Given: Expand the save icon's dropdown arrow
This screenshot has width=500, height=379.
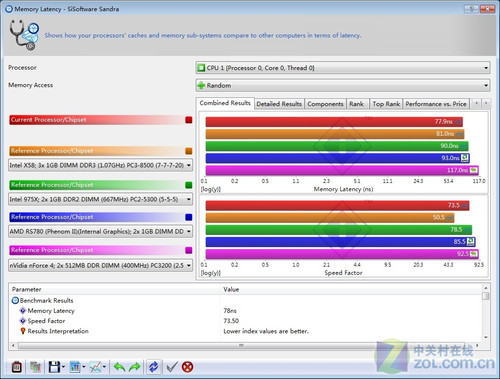Looking at the screenshot, I should tap(63, 367).
